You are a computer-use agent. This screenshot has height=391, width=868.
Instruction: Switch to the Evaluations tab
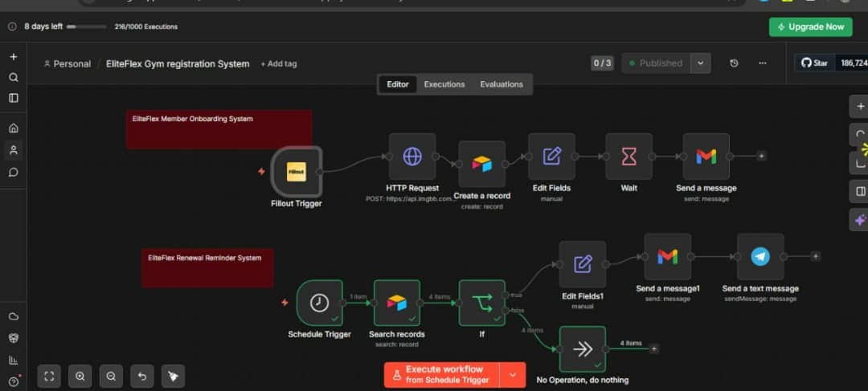coord(502,84)
